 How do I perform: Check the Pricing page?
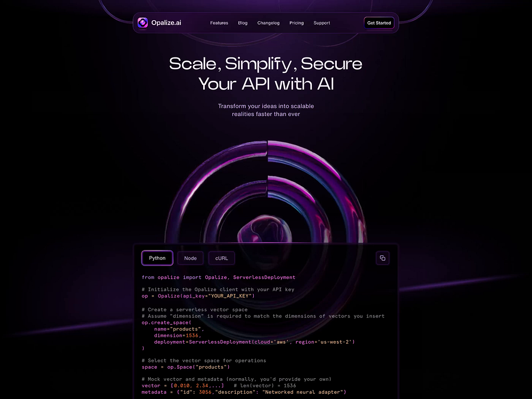296,23
